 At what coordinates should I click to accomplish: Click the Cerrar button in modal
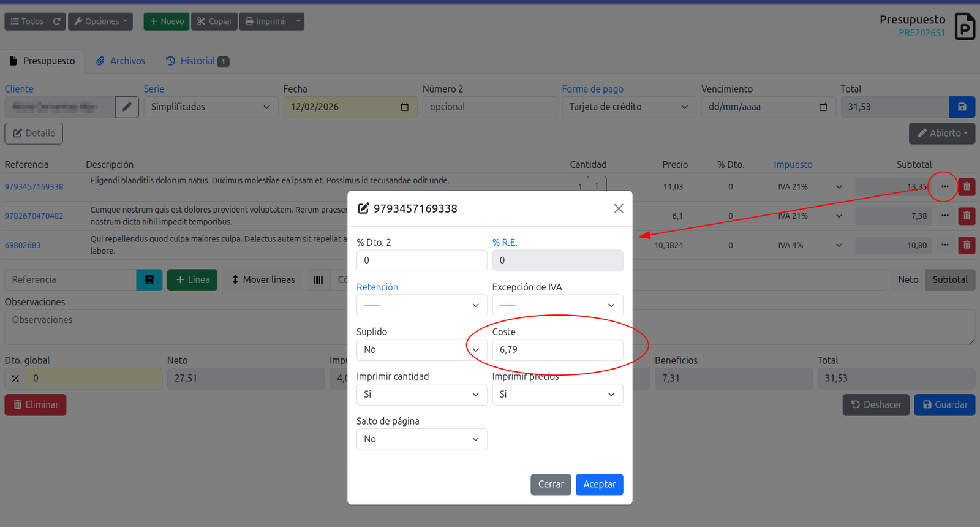click(551, 485)
